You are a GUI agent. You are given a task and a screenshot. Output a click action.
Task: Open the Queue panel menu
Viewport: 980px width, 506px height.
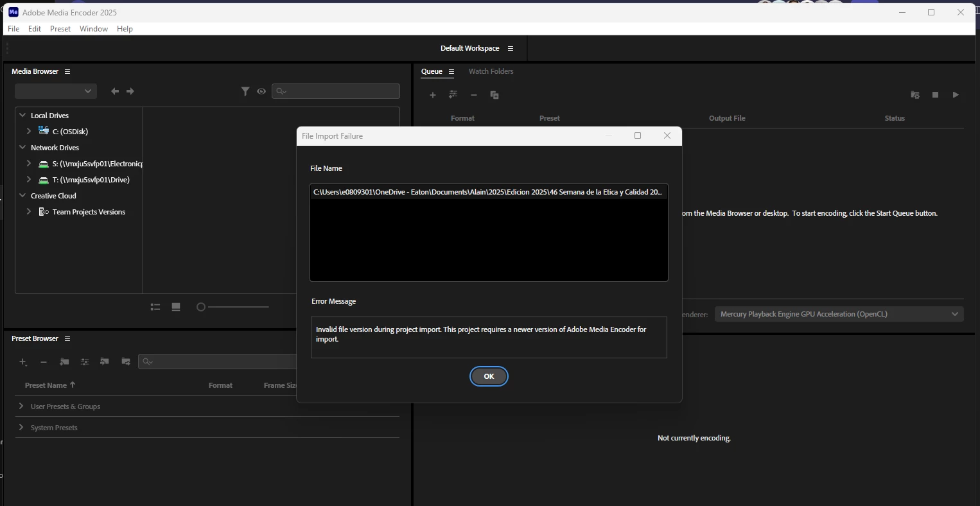pyautogui.click(x=451, y=71)
